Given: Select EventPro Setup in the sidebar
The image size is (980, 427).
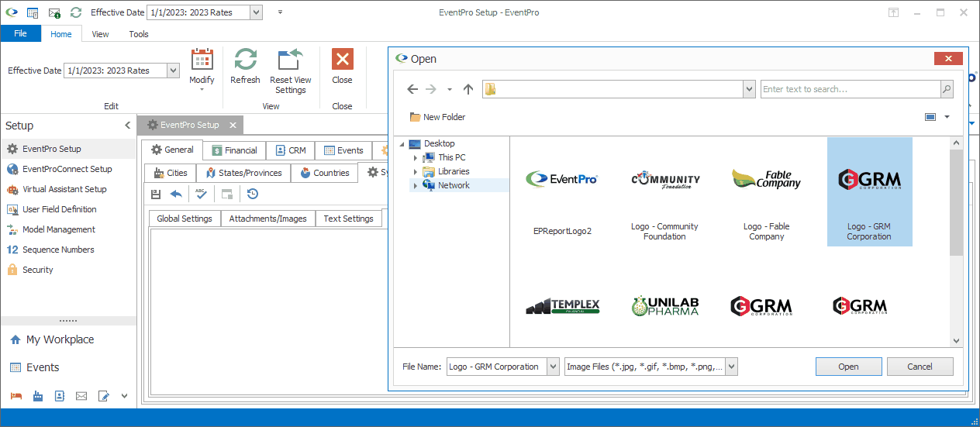Looking at the screenshot, I should tap(68, 149).
